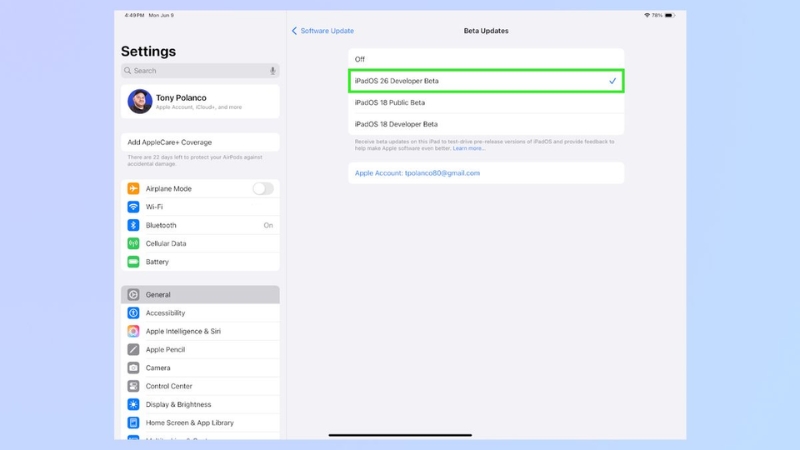The height and width of the screenshot is (450, 800).
Task: Toggle the Airplane Mode switch
Action: (x=263, y=188)
